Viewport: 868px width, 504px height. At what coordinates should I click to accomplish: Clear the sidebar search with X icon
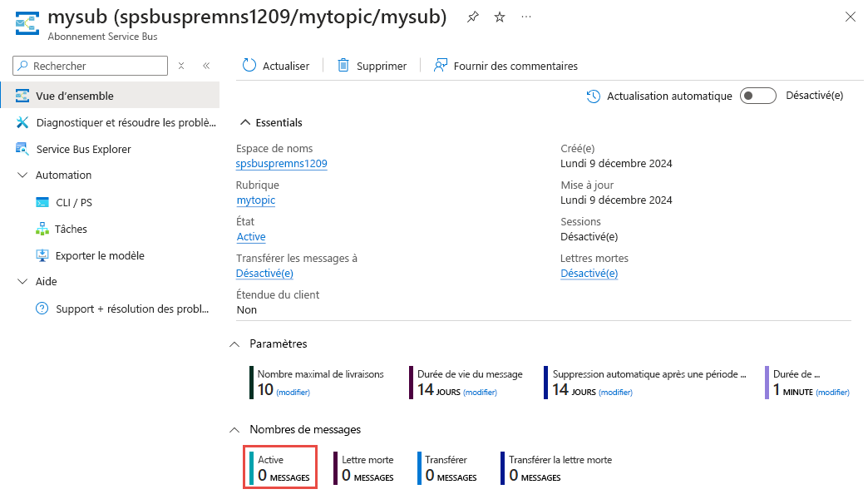point(181,66)
